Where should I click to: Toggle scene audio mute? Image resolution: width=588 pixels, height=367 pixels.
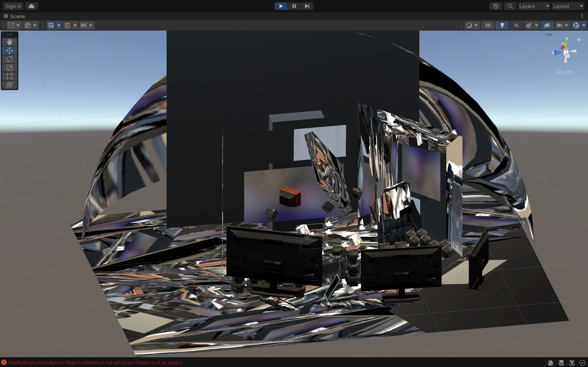(x=516, y=25)
